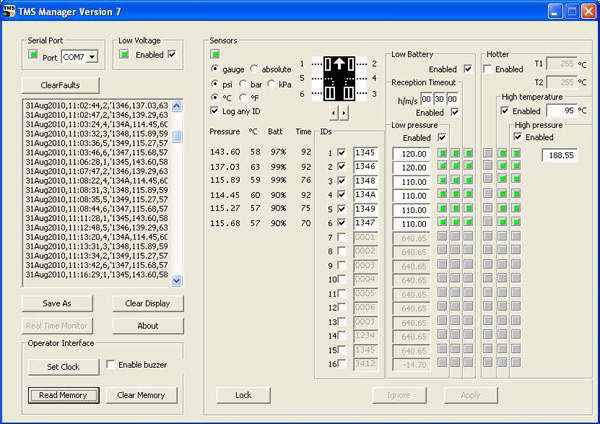Open the About dialog
The height and width of the screenshot is (424, 600).
coord(148,326)
